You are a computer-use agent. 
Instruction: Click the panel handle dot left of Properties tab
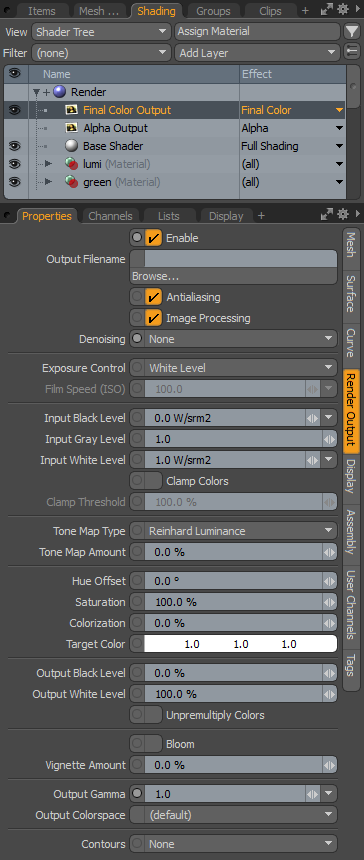click(x=7, y=214)
